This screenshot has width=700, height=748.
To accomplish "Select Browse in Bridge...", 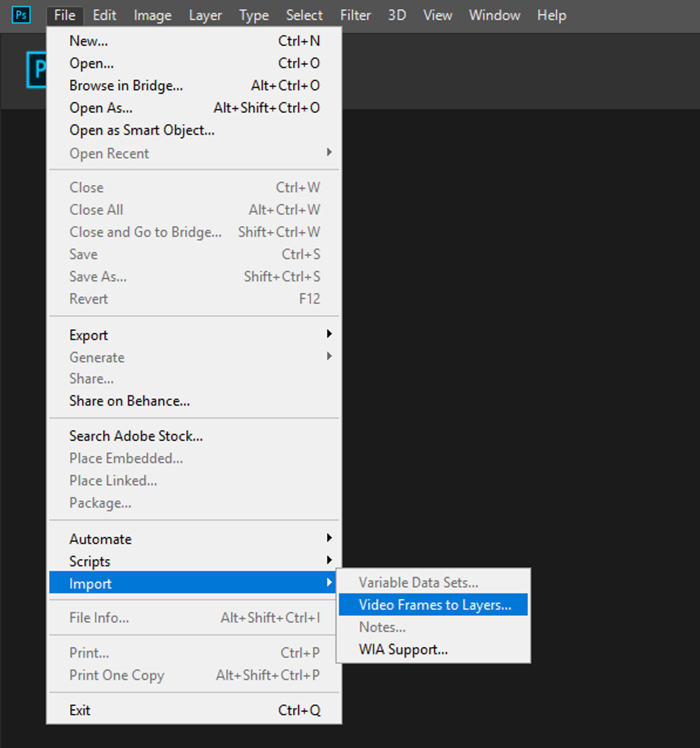I will click(126, 85).
